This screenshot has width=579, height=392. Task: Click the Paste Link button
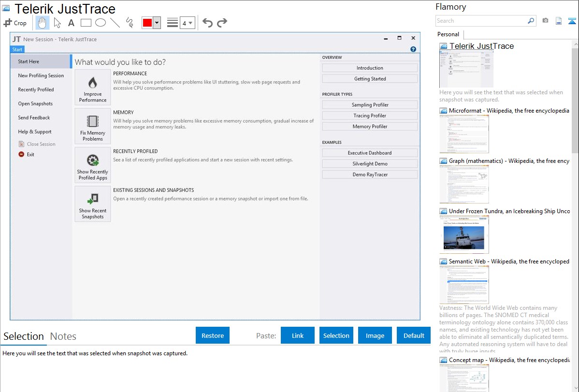pos(298,335)
